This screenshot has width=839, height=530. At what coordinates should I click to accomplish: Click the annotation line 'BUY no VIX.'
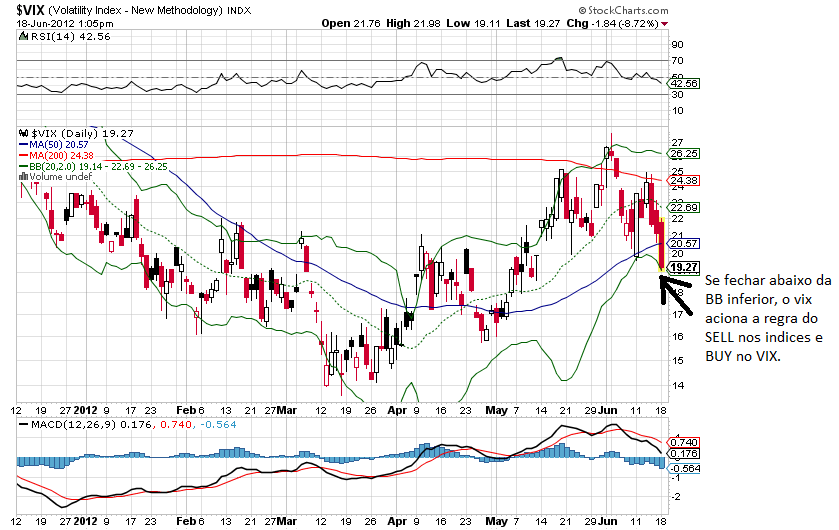743,356
